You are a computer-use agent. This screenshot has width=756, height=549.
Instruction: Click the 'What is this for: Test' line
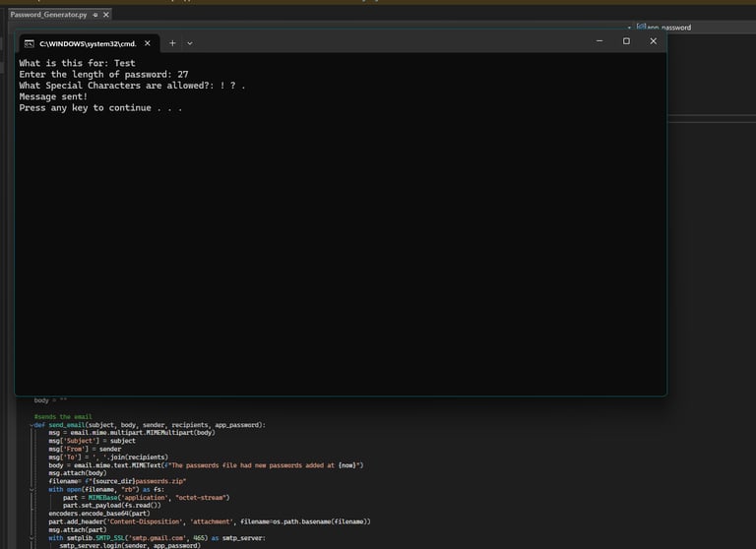[x=77, y=63]
